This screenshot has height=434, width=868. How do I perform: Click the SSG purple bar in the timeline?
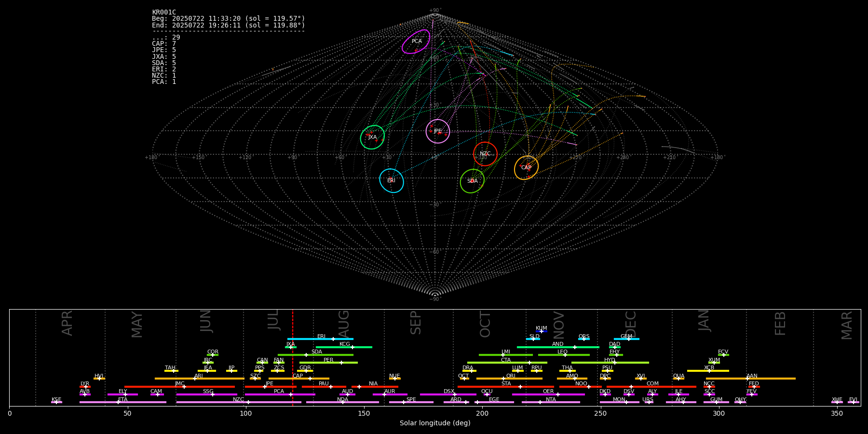(x=207, y=394)
